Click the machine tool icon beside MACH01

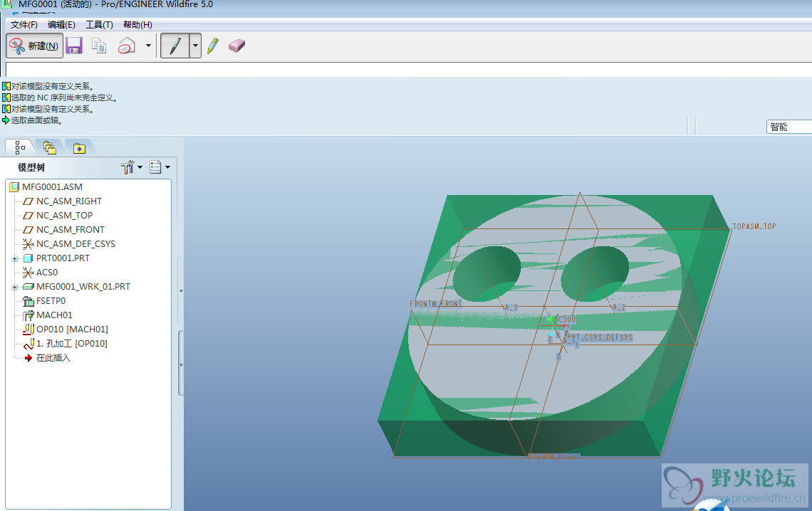[x=28, y=315]
